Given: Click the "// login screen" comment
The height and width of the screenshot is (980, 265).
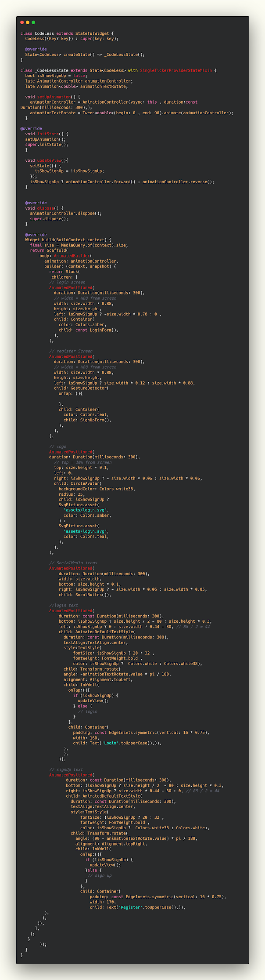Looking at the screenshot, I should pyautogui.click(x=67, y=282).
